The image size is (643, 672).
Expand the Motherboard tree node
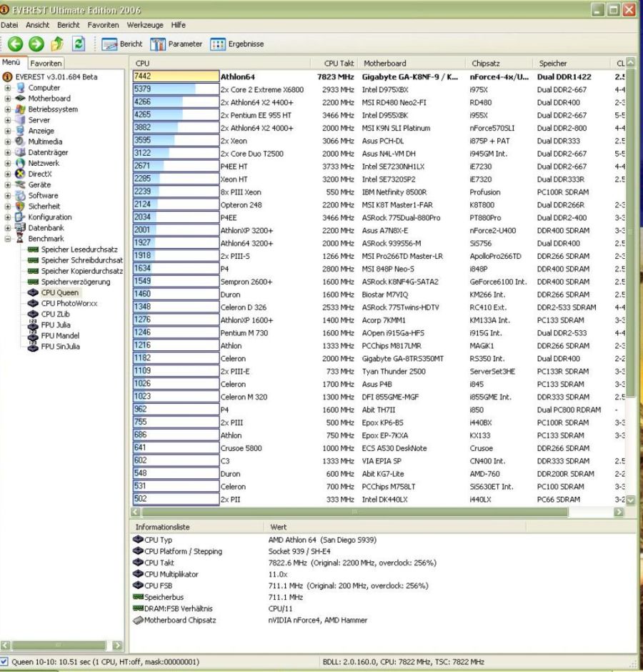(x=8, y=99)
